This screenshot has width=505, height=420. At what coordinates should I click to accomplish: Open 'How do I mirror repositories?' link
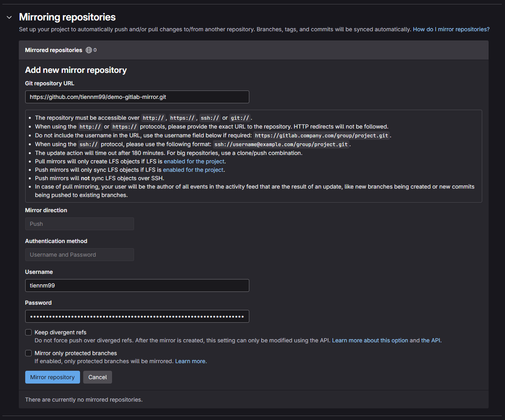click(x=451, y=29)
